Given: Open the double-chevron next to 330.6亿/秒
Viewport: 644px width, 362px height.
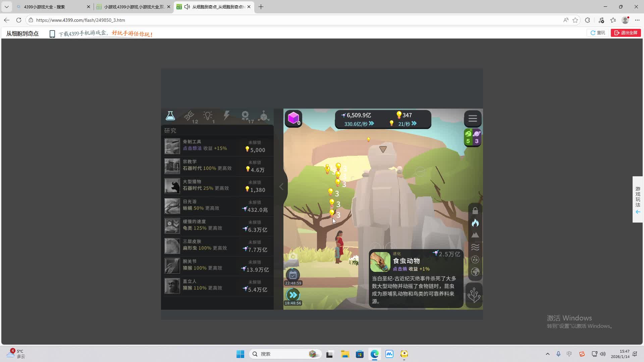Looking at the screenshot, I should pos(372,123).
